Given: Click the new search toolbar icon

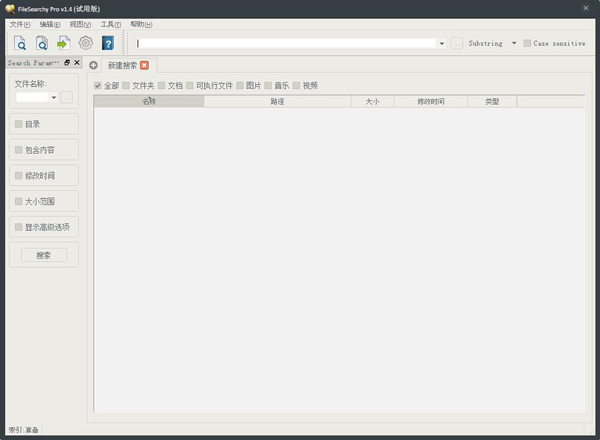Looking at the screenshot, I should tap(20, 43).
